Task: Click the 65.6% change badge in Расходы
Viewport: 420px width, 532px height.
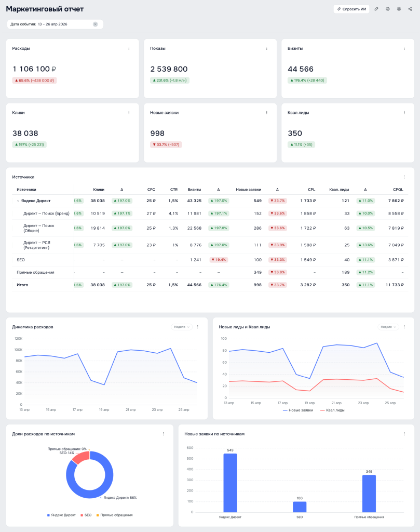Action: tap(34, 81)
